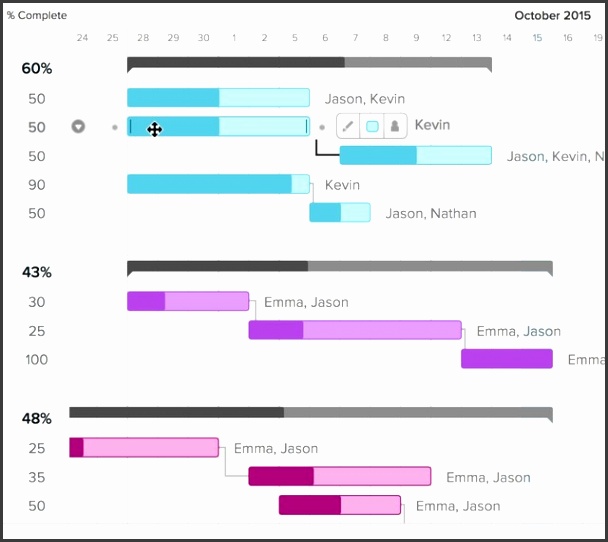The height and width of the screenshot is (542, 608).
Task: Select the 25% purple task bar
Action: 355,330
